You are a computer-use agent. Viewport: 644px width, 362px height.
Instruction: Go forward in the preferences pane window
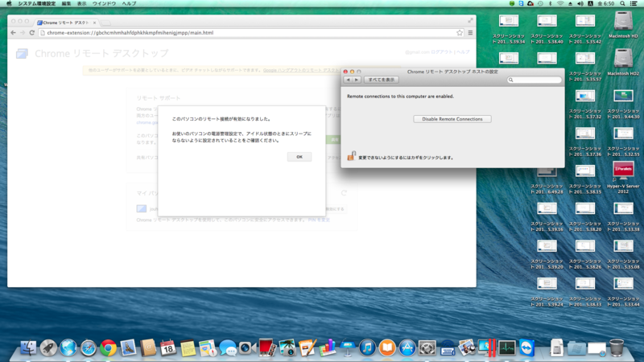(x=357, y=80)
